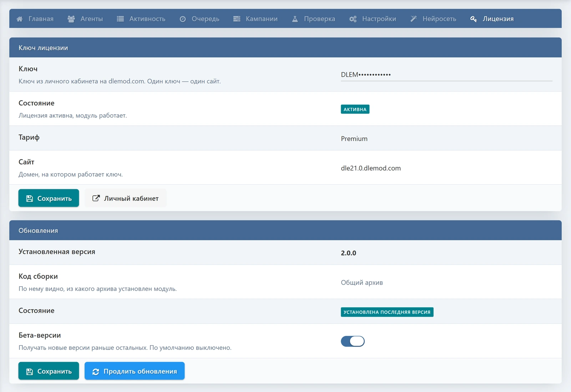Click the Код сборки label

(38, 276)
